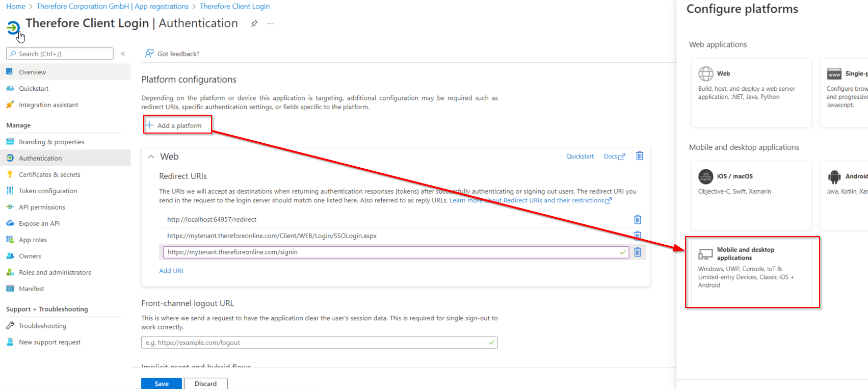Click the Integration assistant rocket icon
Screen dimensions: 868x389
[10, 105]
